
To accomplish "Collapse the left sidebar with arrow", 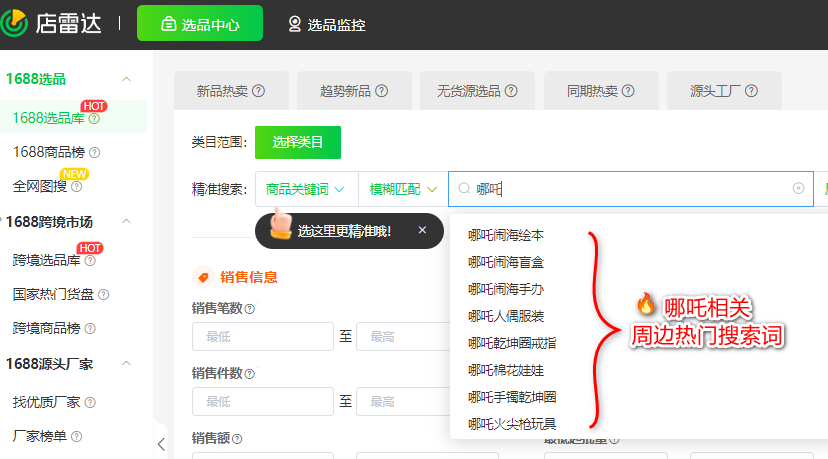I will [161, 444].
